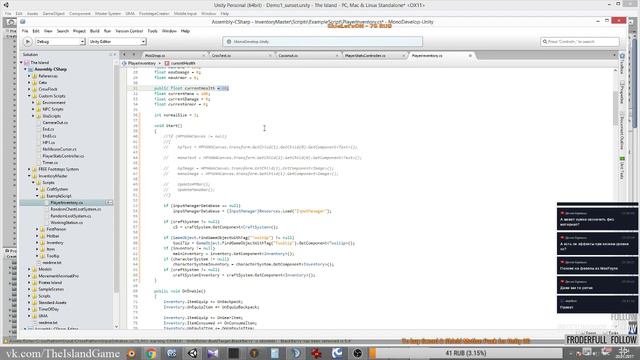Expand the Hotbar folder
This screenshot has width=640, height=360.
tap(37, 236)
